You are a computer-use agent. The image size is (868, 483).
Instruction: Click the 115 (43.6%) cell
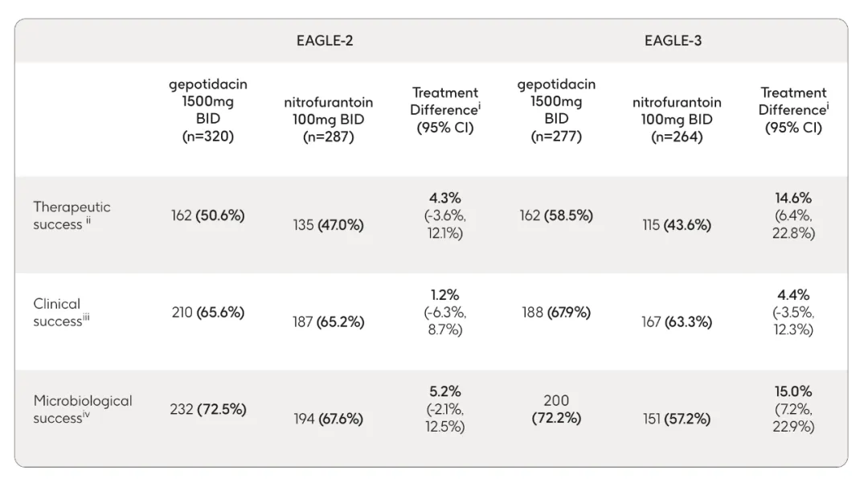[677, 225]
